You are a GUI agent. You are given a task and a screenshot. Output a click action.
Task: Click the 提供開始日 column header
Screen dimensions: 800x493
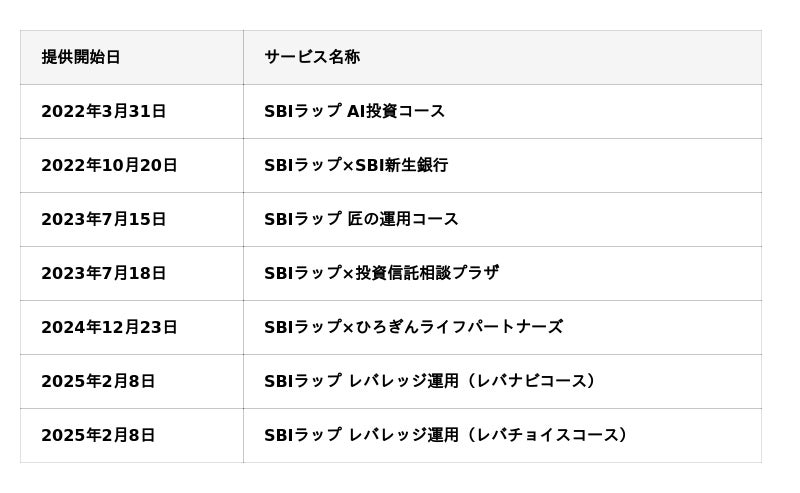coord(81,57)
